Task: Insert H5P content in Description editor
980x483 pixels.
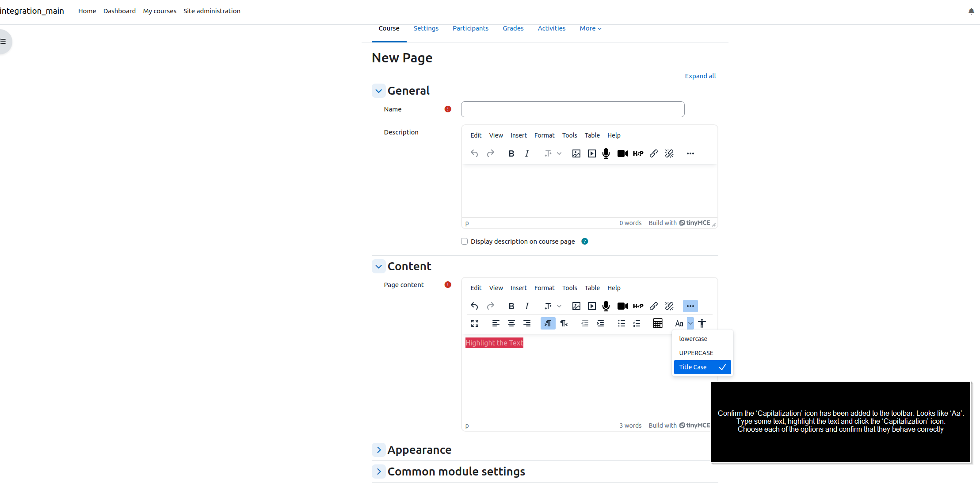Action: pyautogui.click(x=638, y=153)
